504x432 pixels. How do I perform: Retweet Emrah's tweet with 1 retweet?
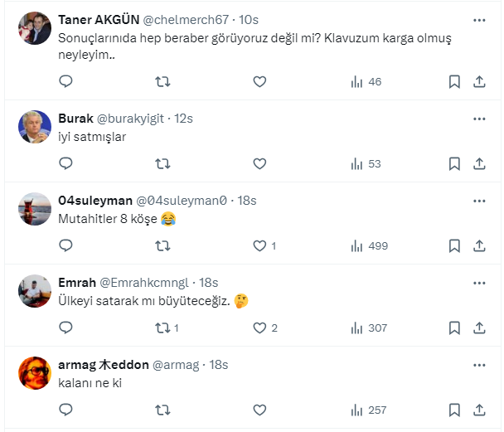pyautogui.click(x=163, y=328)
